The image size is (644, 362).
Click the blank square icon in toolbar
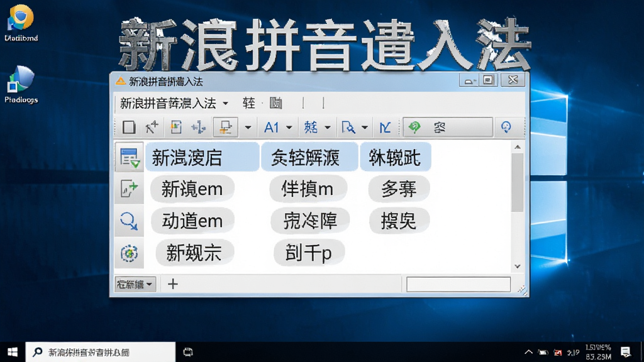(x=129, y=127)
